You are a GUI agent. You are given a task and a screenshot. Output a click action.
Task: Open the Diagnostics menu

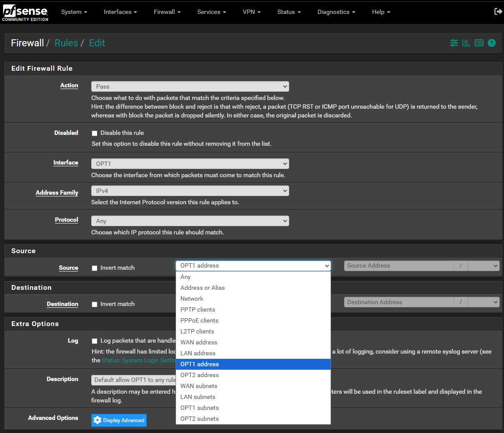coord(336,12)
